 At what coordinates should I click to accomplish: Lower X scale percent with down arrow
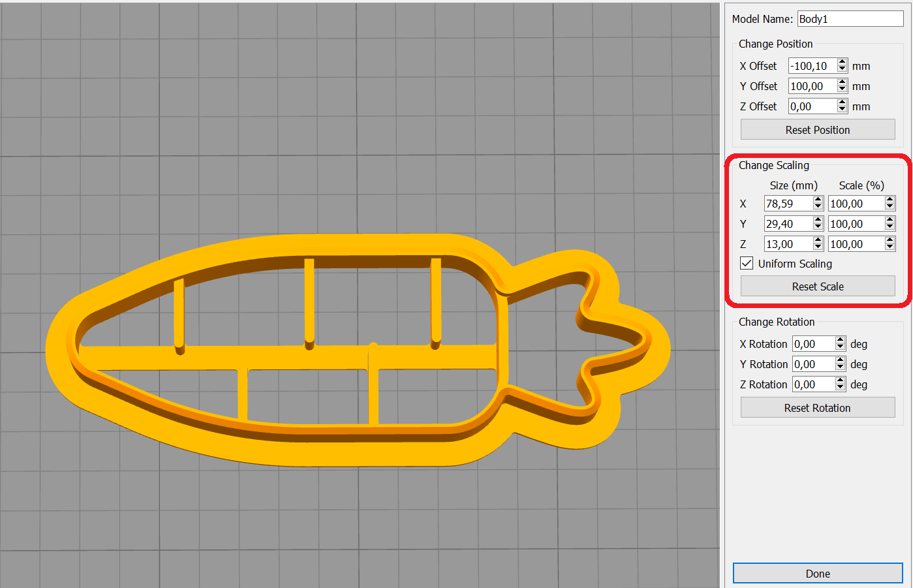[890, 208]
